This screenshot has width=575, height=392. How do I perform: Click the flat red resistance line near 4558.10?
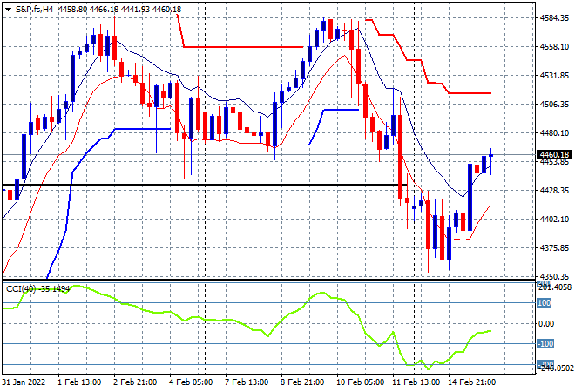(243, 47)
